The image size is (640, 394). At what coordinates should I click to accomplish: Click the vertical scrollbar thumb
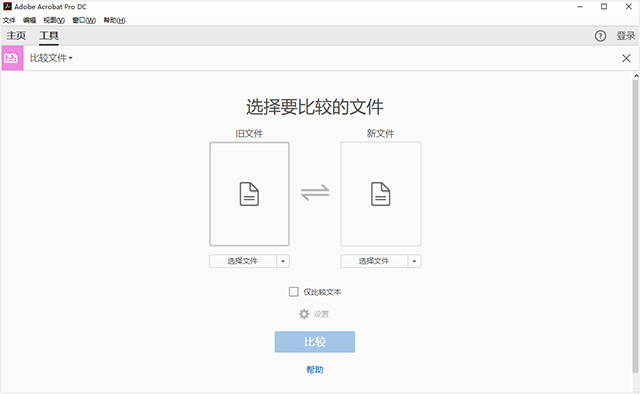[636, 226]
